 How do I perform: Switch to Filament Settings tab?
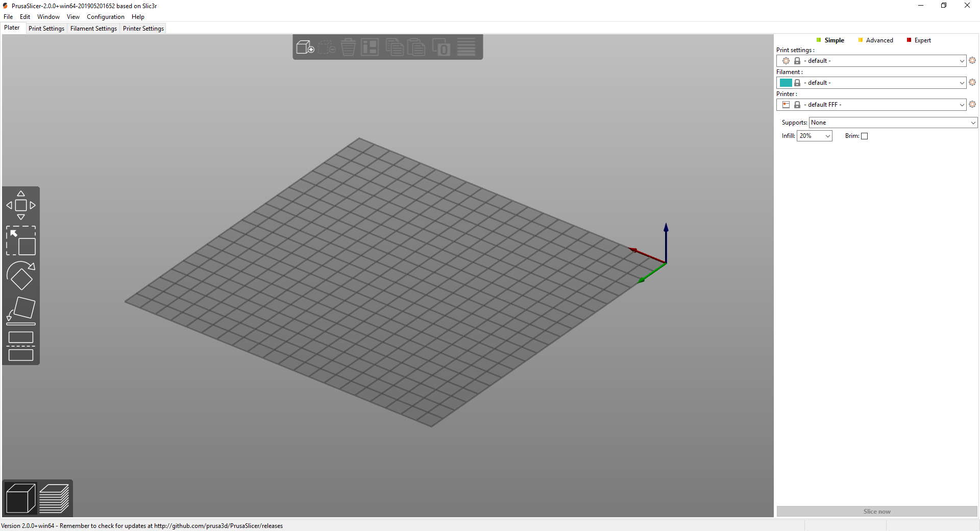click(93, 29)
